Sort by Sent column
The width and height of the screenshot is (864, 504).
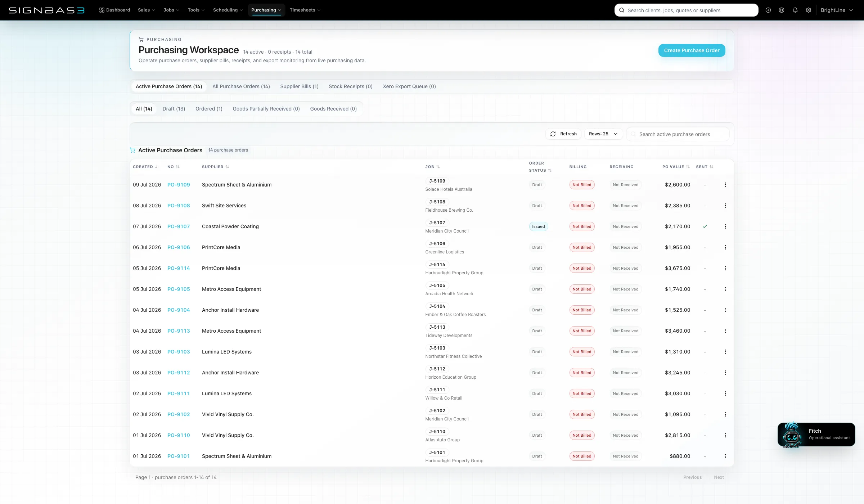(705, 167)
